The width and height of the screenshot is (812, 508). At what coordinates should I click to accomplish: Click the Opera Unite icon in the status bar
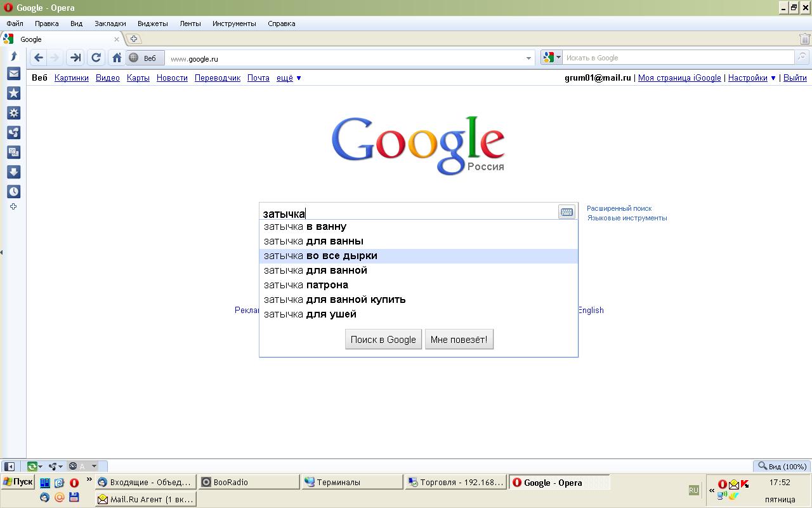[53, 466]
